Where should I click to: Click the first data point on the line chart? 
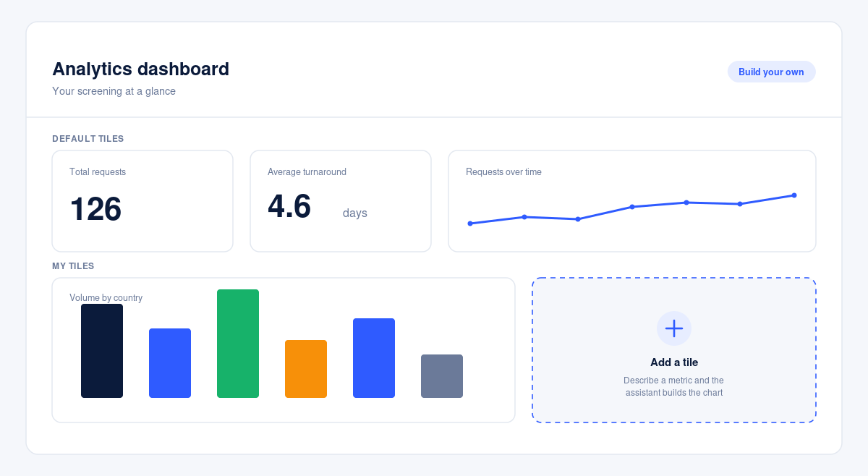[470, 224]
